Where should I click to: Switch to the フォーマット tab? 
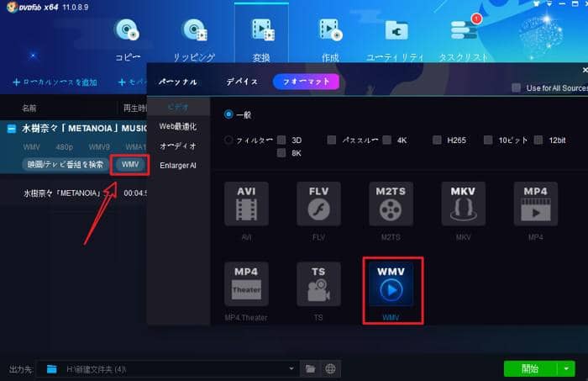coord(306,82)
